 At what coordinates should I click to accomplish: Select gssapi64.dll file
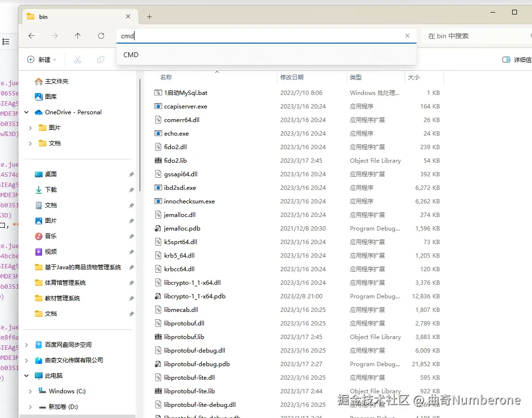[181, 174]
